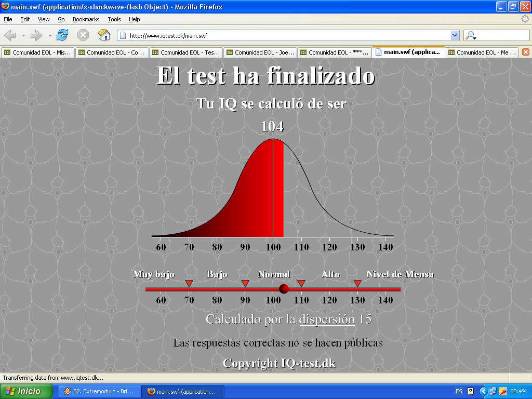Click the underlined dispersión link
Screen dimensions: 532x399
(x=327, y=320)
